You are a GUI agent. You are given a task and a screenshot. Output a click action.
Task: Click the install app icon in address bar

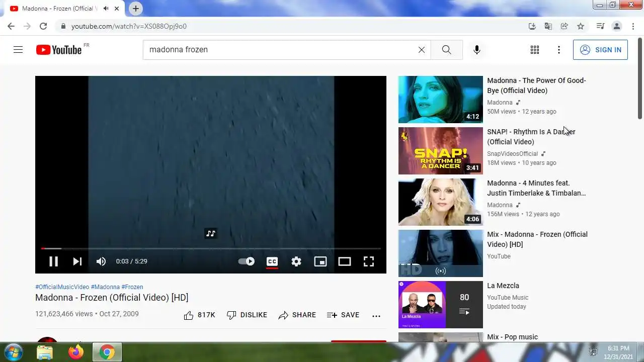(532, 26)
